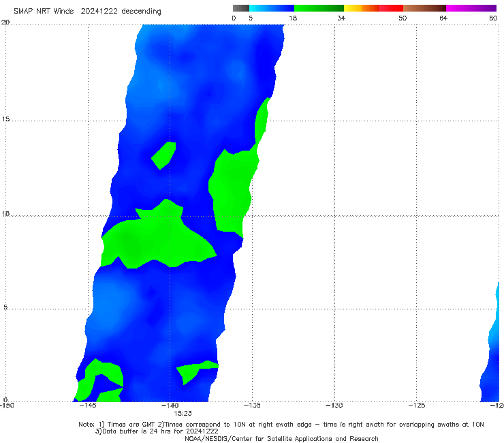Click the colorbar label 18
504x443 pixels.
pyautogui.click(x=293, y=18)
